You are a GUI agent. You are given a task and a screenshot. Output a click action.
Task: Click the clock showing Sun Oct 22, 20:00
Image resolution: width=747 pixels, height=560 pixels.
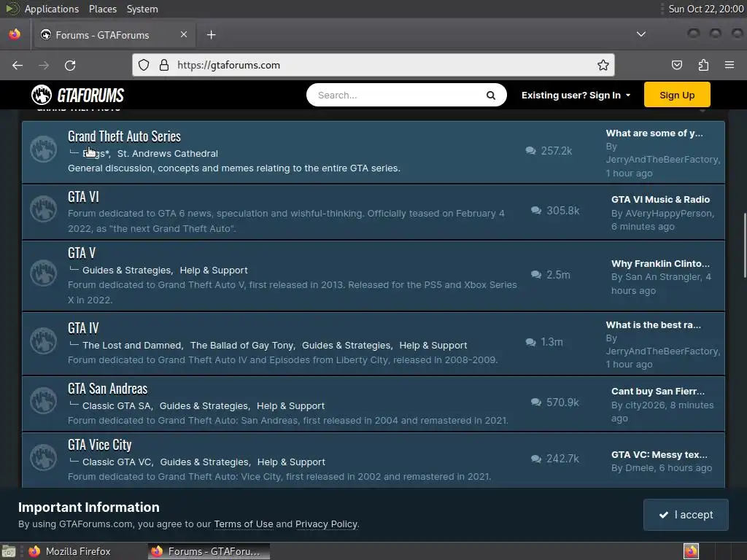pyautogui.click(x=705, y=9)
